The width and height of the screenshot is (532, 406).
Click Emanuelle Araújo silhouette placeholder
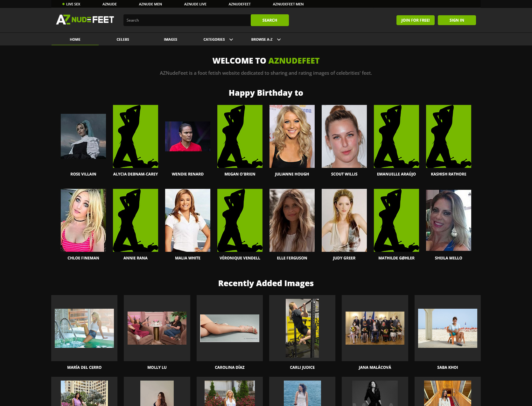396,136
